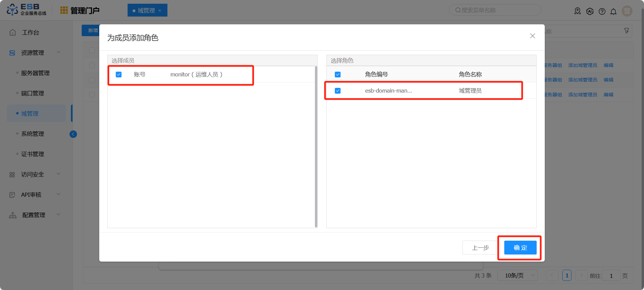Open the management portal grid icon
The width and height of the screenshot is (644, 290).
64,10
